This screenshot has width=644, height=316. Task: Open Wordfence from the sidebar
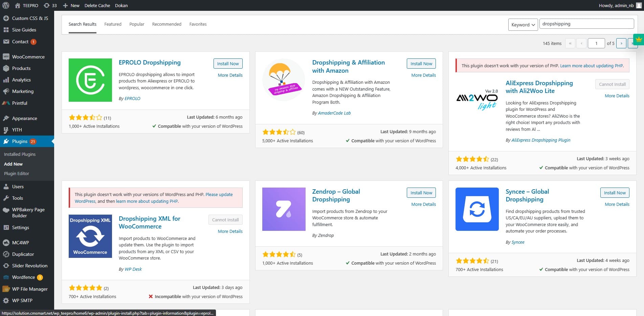coord(23,277)
